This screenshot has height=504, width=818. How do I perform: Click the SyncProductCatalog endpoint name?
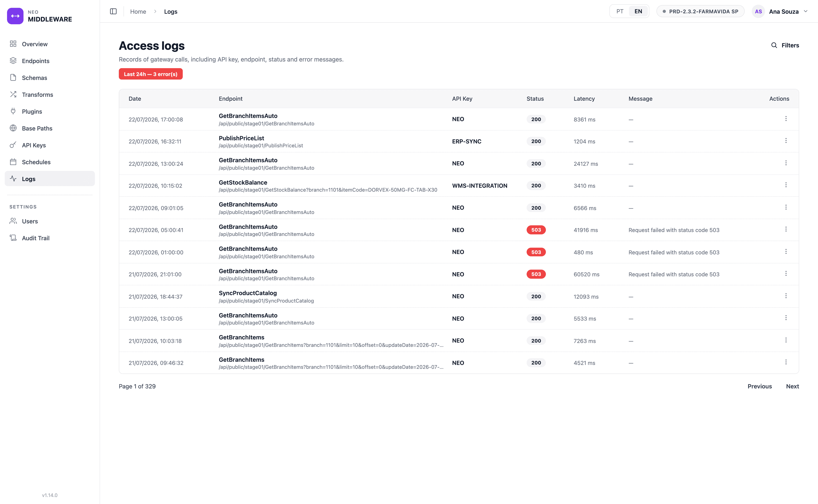pos(248,293)
